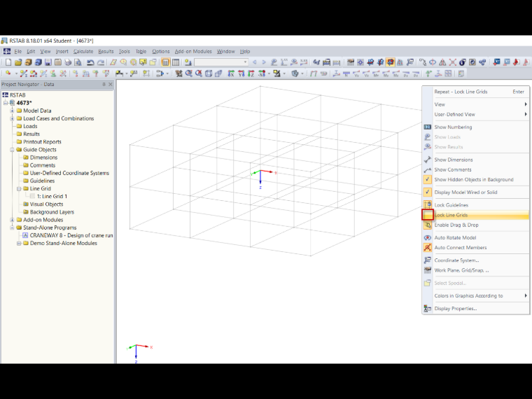The image size is (532, 399).
Task: Open the load case combo box dropdown
Action: pos(245,62)
